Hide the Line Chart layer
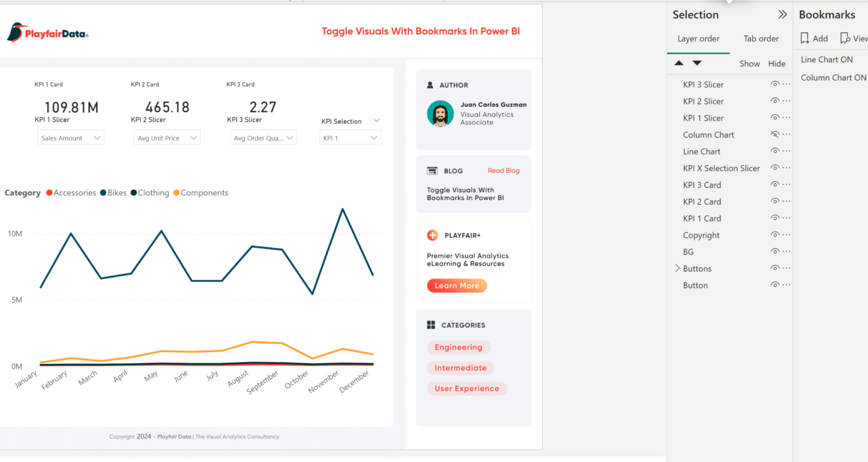The image size is (868, 462). [x=775, y=151]
